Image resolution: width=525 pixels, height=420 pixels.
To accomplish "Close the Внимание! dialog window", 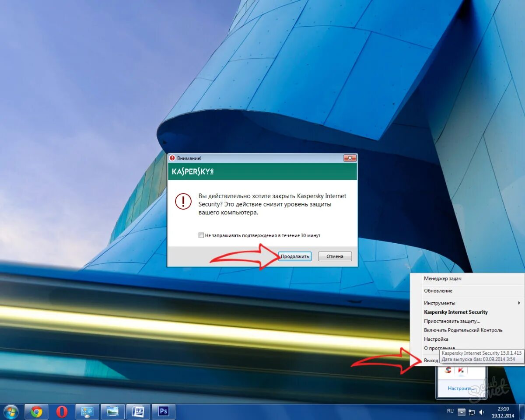I will click(x=350, y=158).
